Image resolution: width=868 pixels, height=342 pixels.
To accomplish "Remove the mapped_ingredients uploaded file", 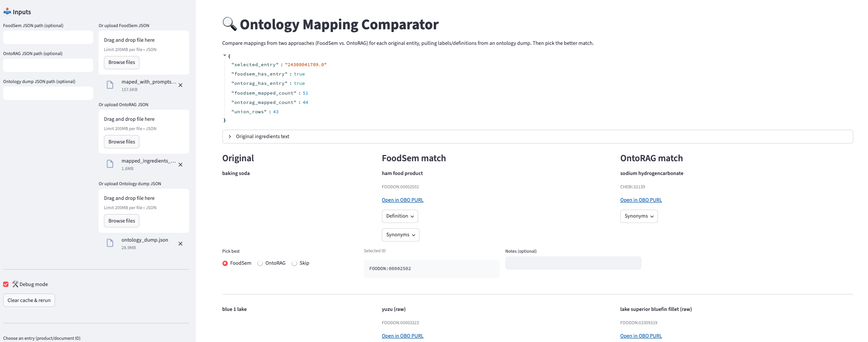I will coord(180,165).
